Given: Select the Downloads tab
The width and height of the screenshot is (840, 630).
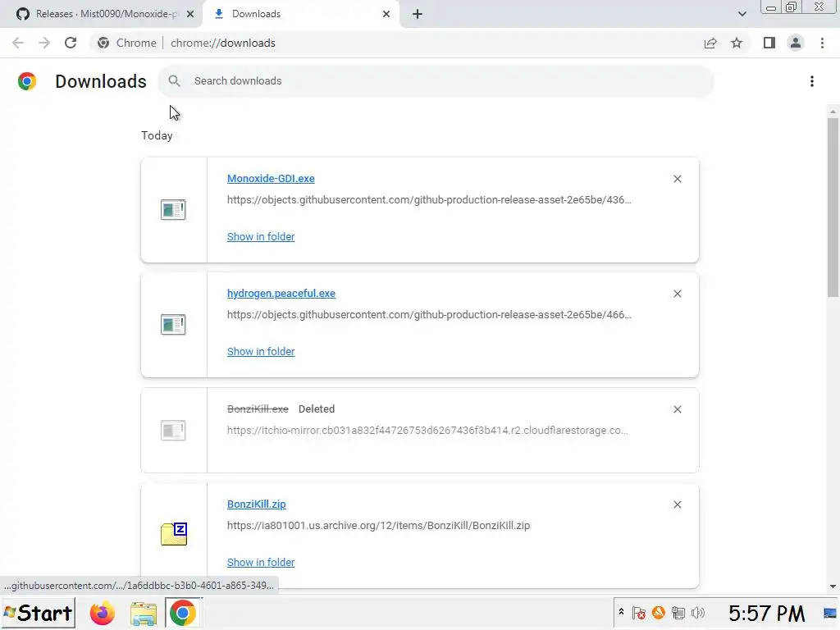Looking at the screenshot, I should click(x=300, y=14).
